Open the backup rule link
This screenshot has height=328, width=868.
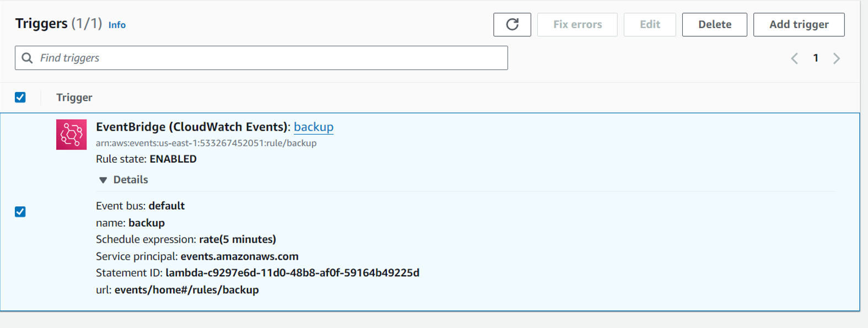314,127
